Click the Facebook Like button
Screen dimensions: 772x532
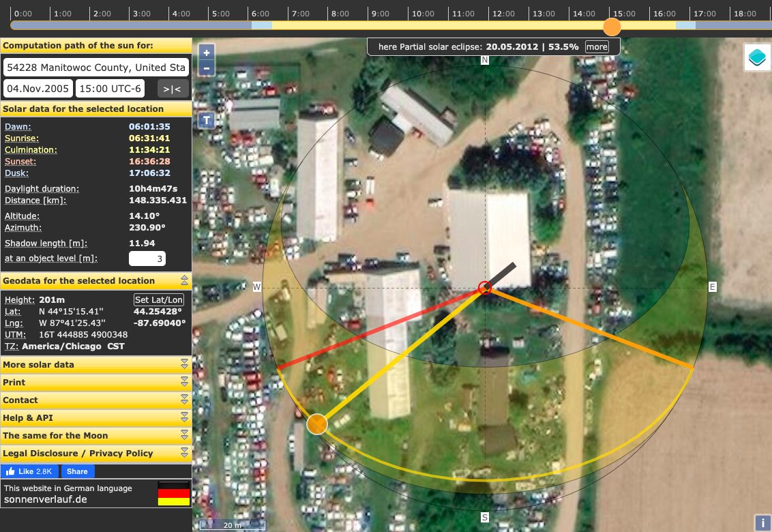point(29,471)
